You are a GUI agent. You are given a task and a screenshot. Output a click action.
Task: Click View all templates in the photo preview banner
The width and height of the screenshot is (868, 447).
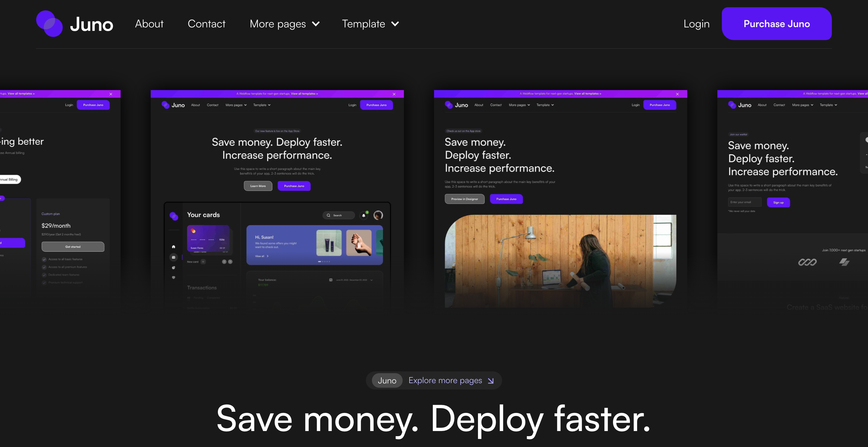(x=588, y=94)
